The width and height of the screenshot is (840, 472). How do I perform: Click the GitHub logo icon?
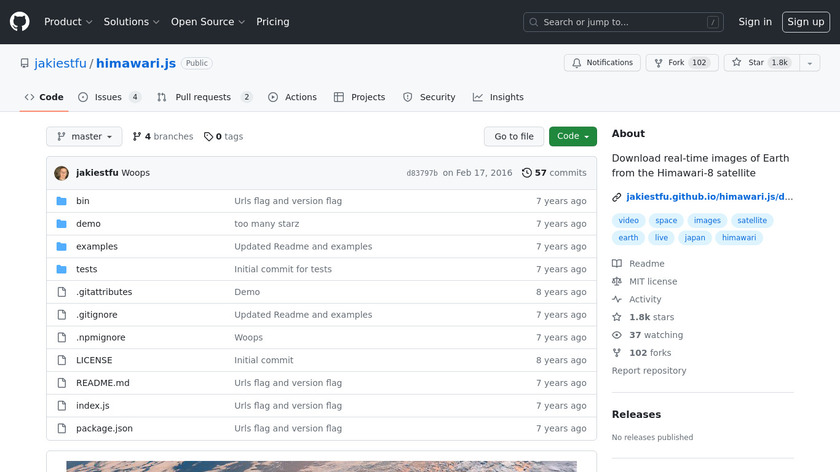click(x=20, y=21)
